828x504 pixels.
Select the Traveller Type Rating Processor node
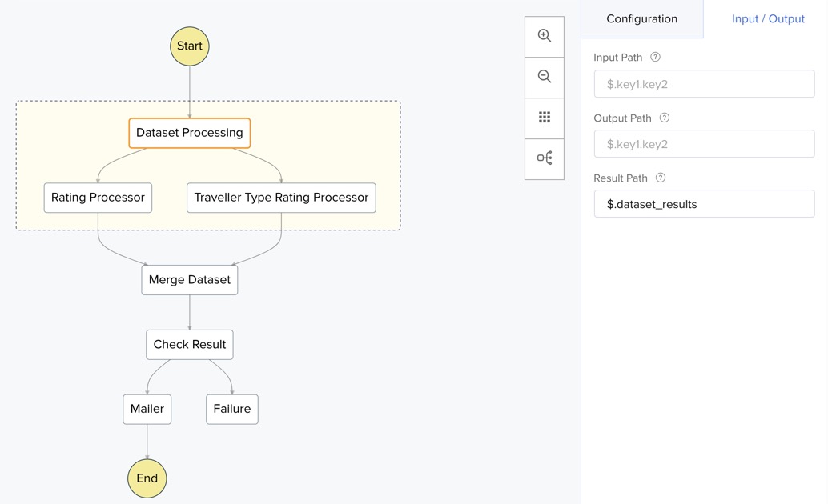click(281, 198)
